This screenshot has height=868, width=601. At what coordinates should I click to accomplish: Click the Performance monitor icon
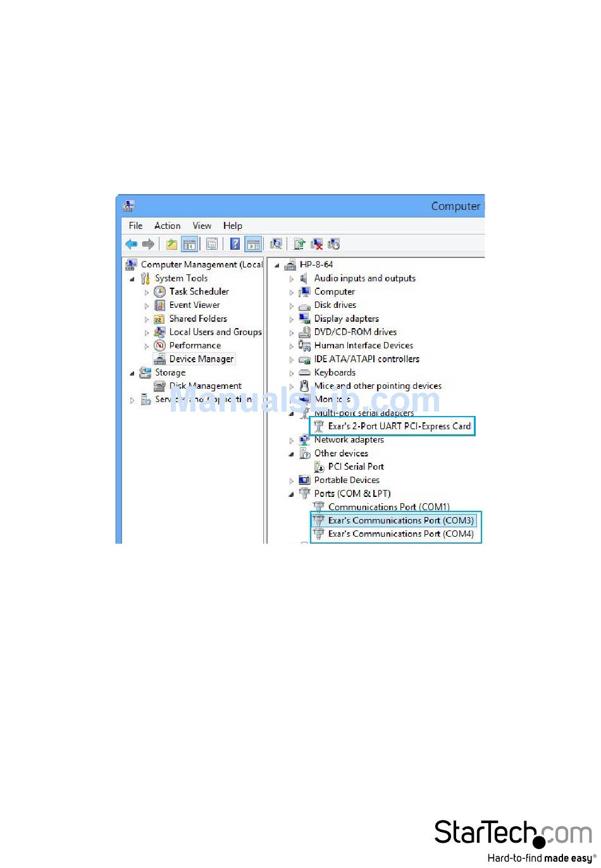[x=160, y=346]
